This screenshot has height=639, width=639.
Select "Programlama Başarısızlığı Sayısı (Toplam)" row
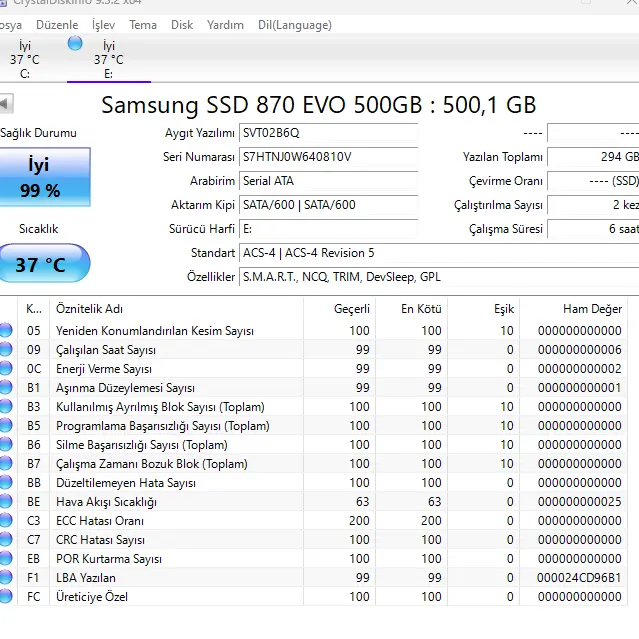coord(313,426)
